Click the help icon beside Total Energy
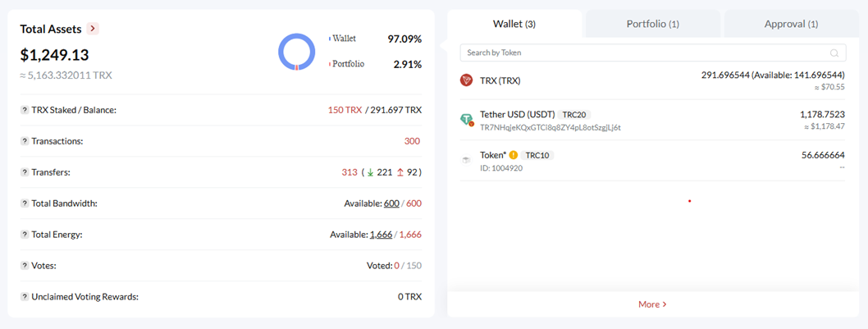This screenshot has height=329, width=868. tap(25, 235)
